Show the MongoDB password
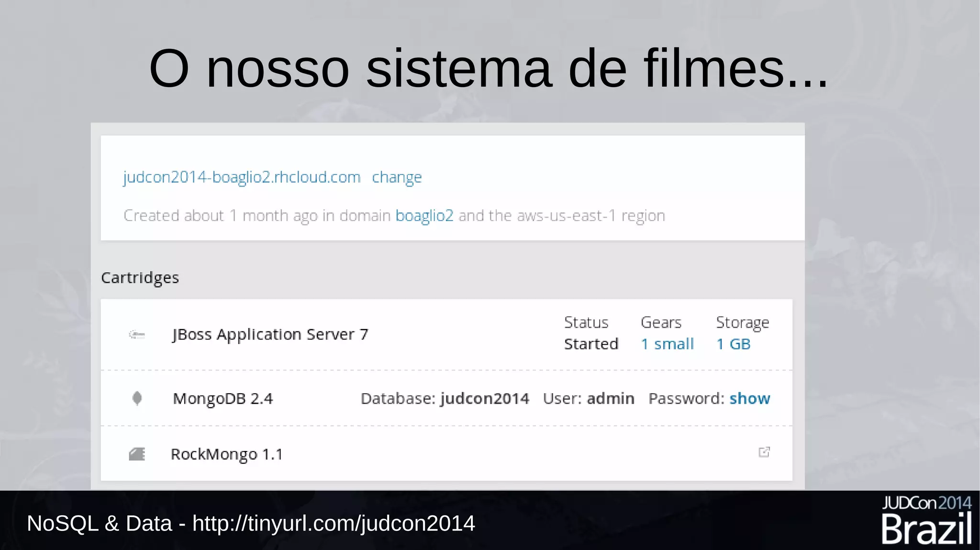The image size is (980, 550). coord(749,398)
